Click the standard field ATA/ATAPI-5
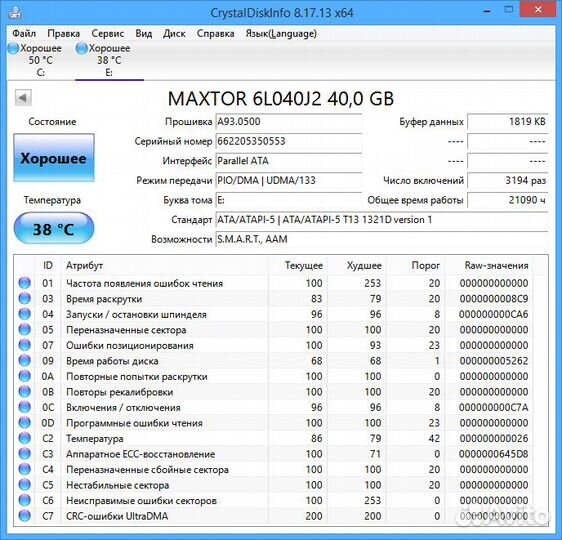 click(x=382, y=219)
